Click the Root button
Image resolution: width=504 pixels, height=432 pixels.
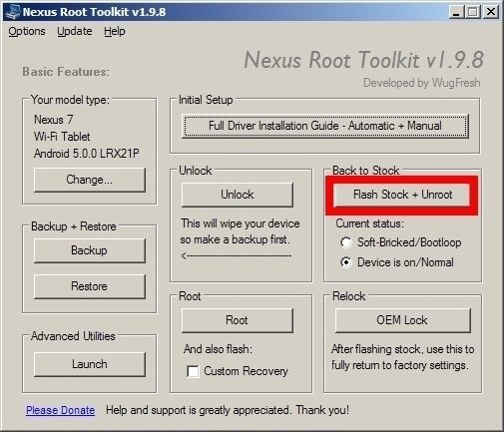pyautogui.click(x=238, y=320)
